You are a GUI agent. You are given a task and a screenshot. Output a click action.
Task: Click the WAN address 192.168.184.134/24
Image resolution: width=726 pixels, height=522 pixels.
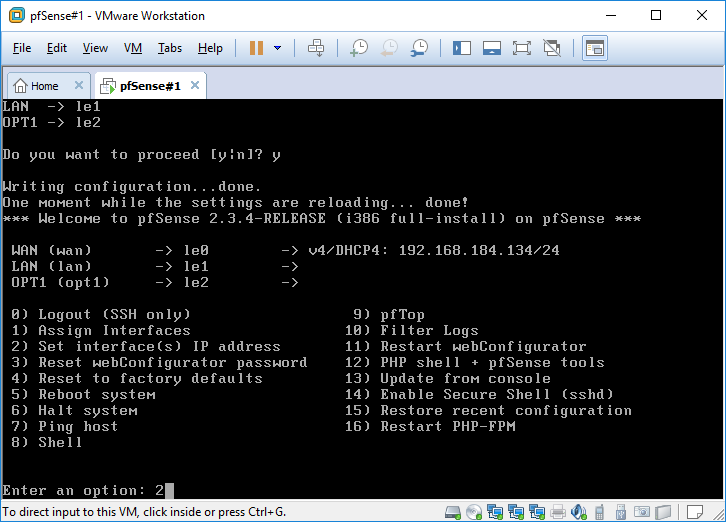pos(479,251)
